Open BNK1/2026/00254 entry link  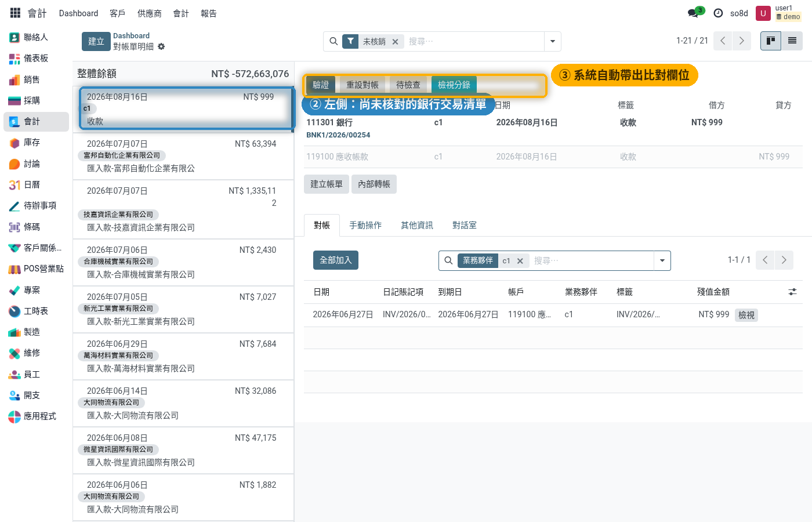(x=338, y=135)
